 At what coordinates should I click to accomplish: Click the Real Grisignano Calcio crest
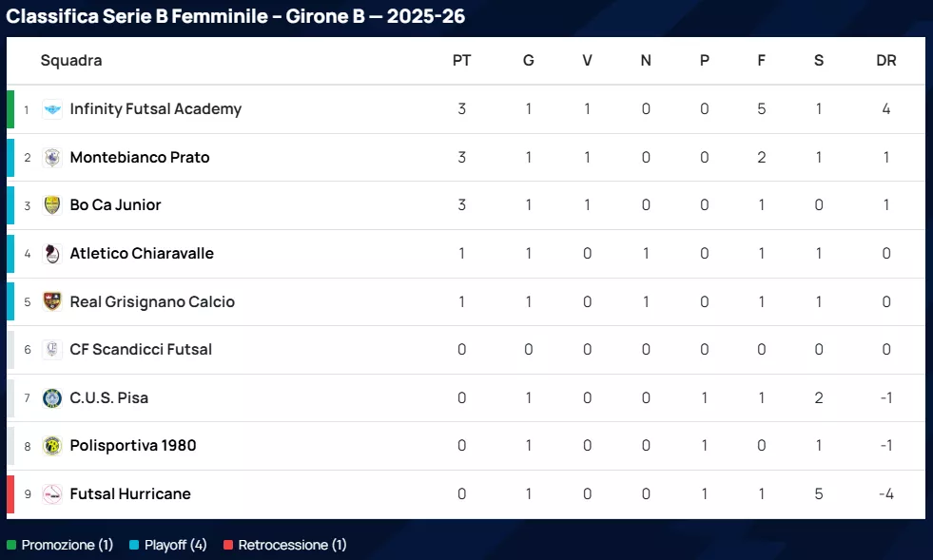coord(52,302)
